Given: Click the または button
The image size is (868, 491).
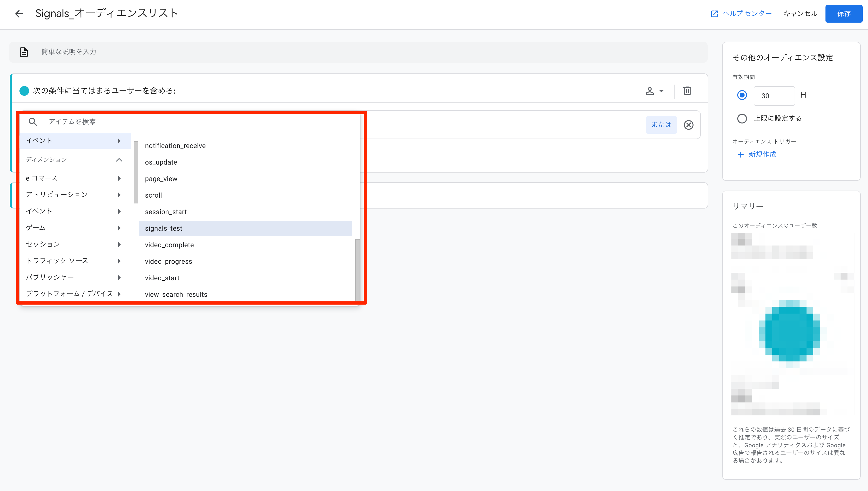Looking at the screenshot, I should click(661, 125).
